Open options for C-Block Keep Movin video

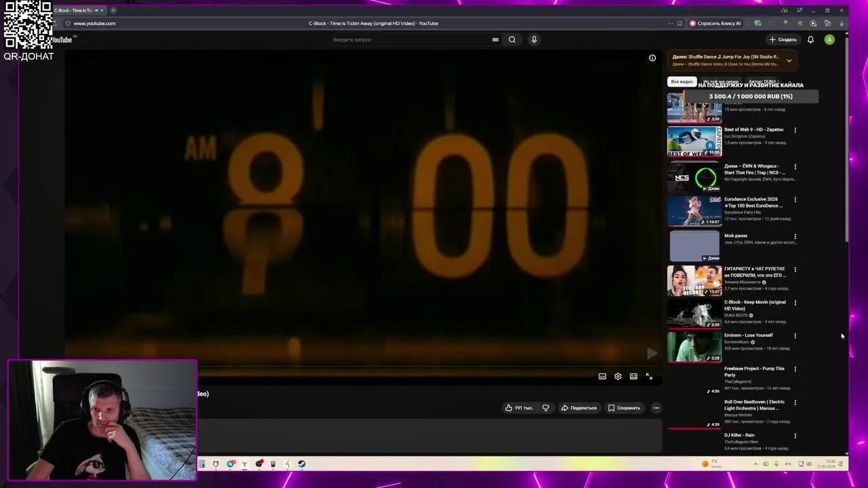(x=795, y=303)
